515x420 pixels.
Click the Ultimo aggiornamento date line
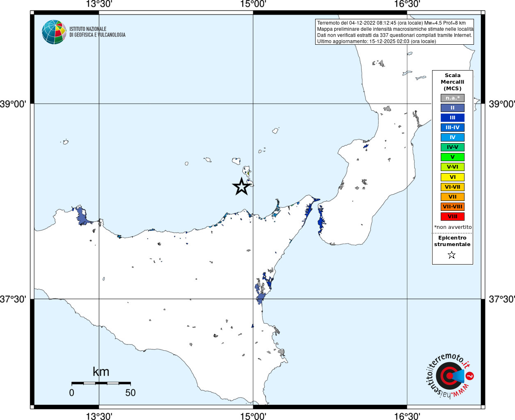377,41
